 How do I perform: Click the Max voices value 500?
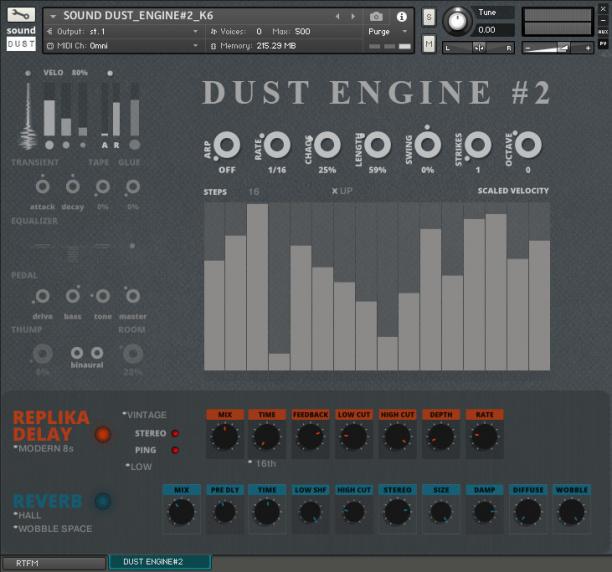(x=302, y=31)
